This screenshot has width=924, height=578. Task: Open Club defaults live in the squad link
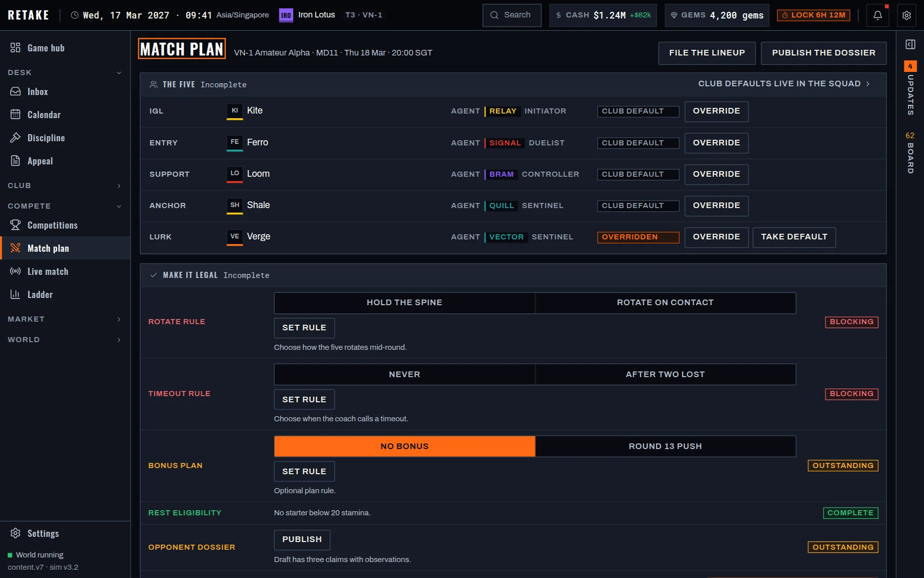click(784, 84)
